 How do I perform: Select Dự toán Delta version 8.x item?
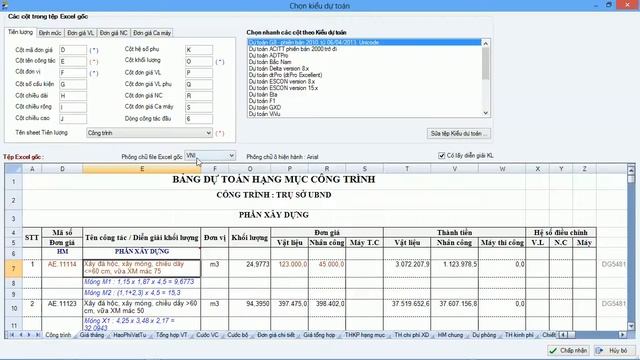[364, 69]
